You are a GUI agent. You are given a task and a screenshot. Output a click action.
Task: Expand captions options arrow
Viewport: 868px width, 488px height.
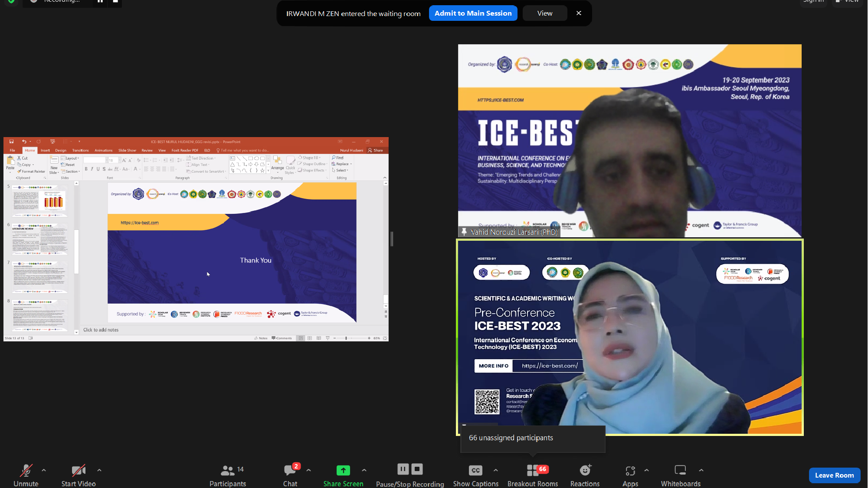[x=496, y=470]
